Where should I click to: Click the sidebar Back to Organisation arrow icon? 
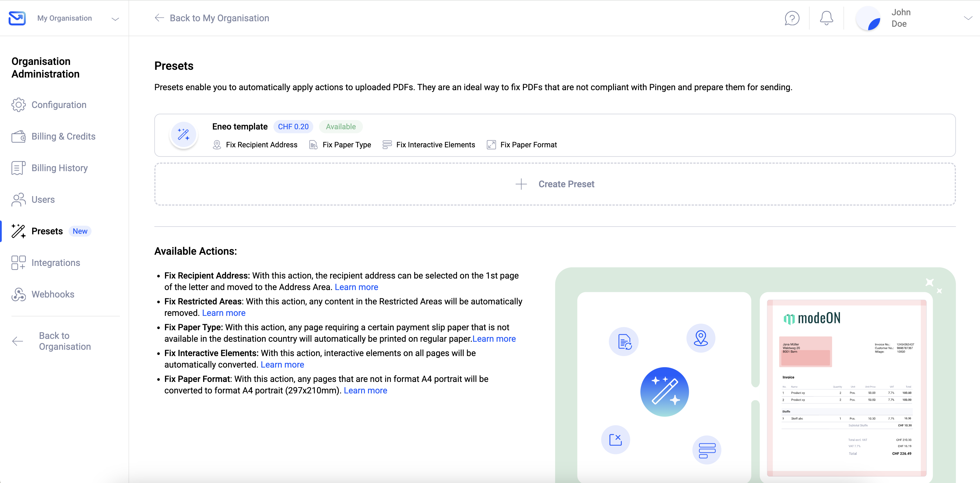17,341
